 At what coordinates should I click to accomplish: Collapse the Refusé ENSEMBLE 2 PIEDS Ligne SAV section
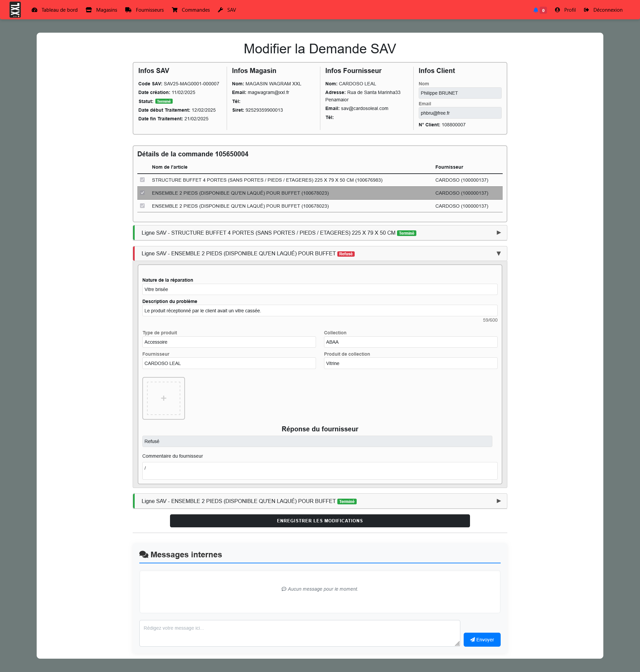pyautogui.click(x=498, y=253)
